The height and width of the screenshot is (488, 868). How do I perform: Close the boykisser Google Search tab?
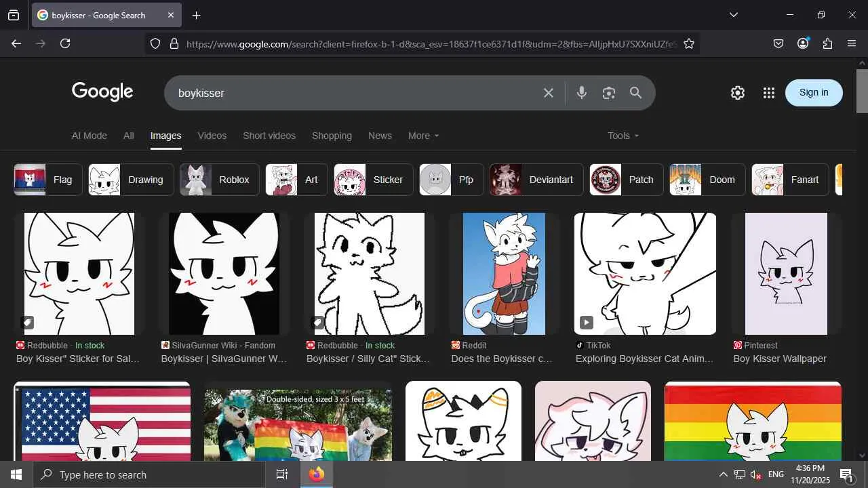(x=170, y=15)
